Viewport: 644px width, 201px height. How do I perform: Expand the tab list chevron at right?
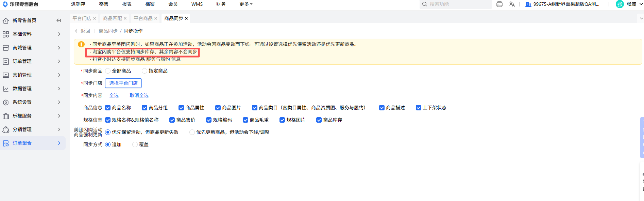coord(641,18)
